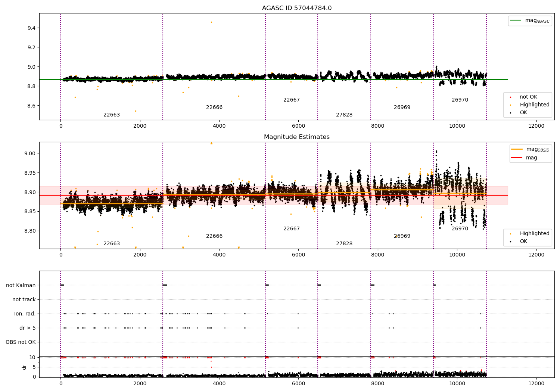Click the 'Highlighted' legend entry in middle plot
Viewport: 560px width, 392px height.
(530, 233)
